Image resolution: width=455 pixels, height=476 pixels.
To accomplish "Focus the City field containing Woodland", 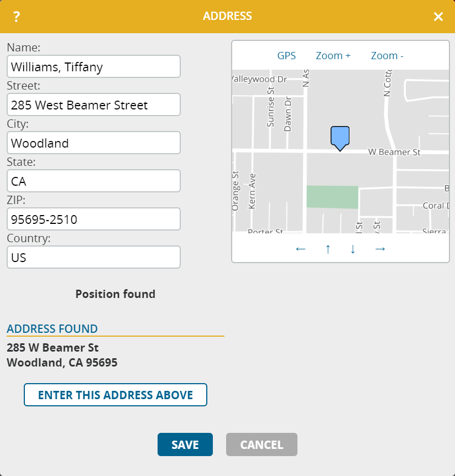I will tap(94, 143).
